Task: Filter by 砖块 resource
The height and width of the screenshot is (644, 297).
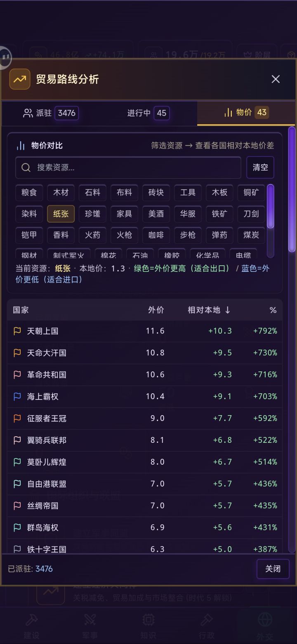Action: (156, 192)
